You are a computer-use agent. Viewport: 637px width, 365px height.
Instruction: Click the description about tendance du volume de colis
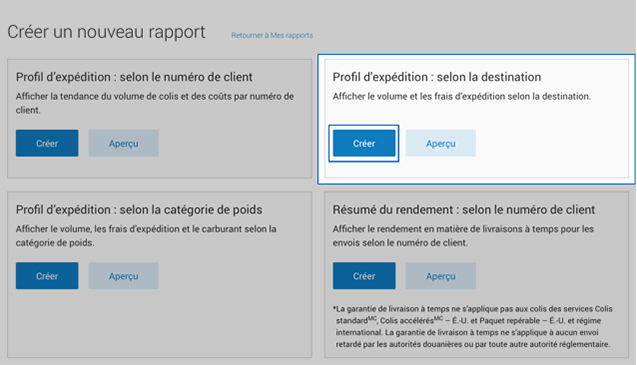pyautogui.click(x=155, y=103)
